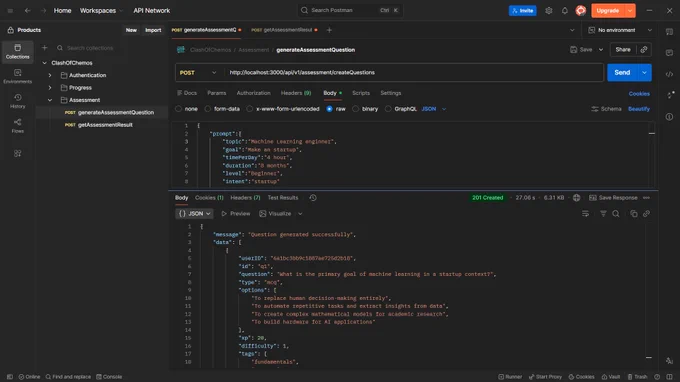Click the add new collection plus icon
This screenshot has height=382, width=680.
click(44, 48)
